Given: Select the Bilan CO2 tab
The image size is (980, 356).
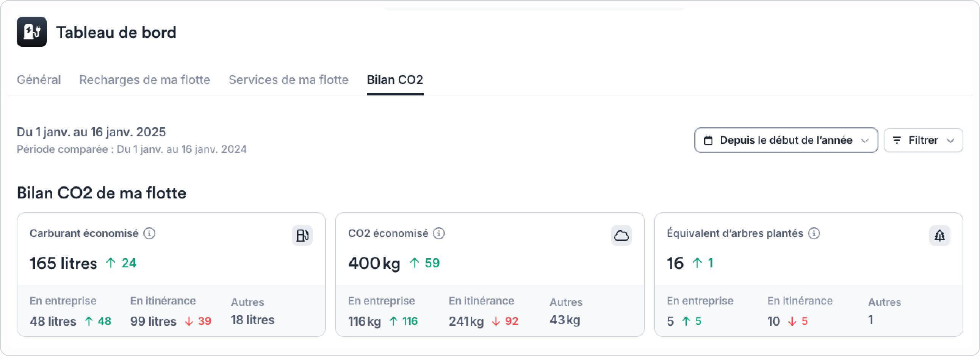Looking at the screenshot, I should click(395, 80).
